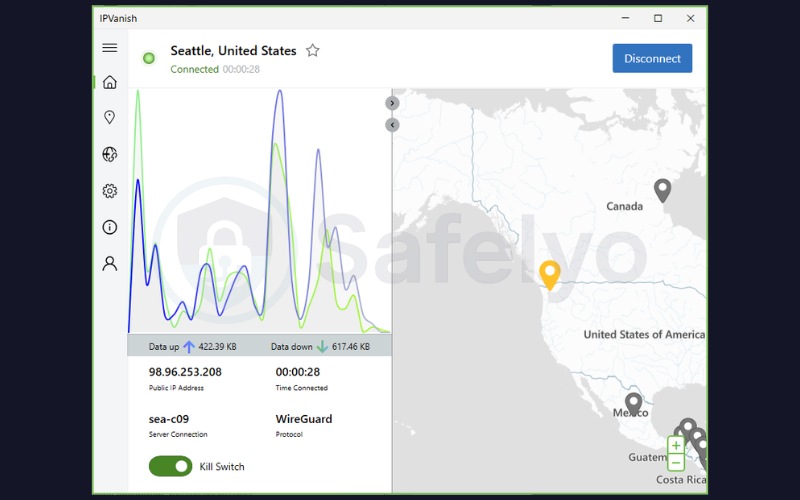Open the globe icon in sidebar
The height and width of the screenshot is (500, 800).
[110, 154]
